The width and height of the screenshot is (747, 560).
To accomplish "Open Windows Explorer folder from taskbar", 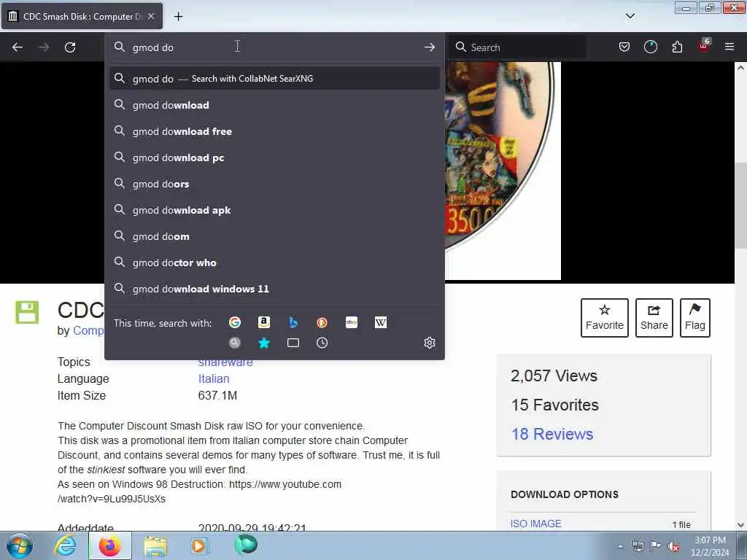I will (x=155, y=546).
